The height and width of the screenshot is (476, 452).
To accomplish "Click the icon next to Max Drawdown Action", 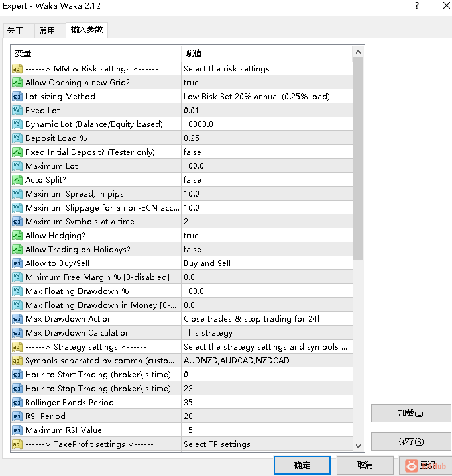I will click(17, 318).
